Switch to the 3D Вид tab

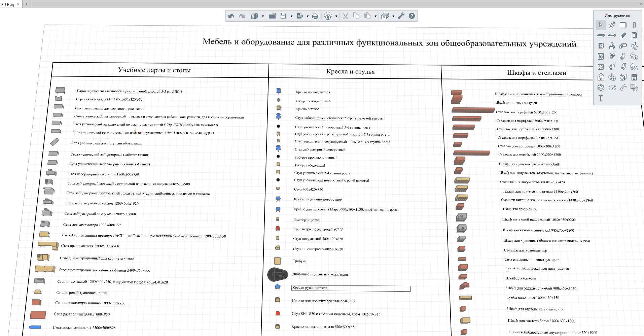click(x=8, y=4)
